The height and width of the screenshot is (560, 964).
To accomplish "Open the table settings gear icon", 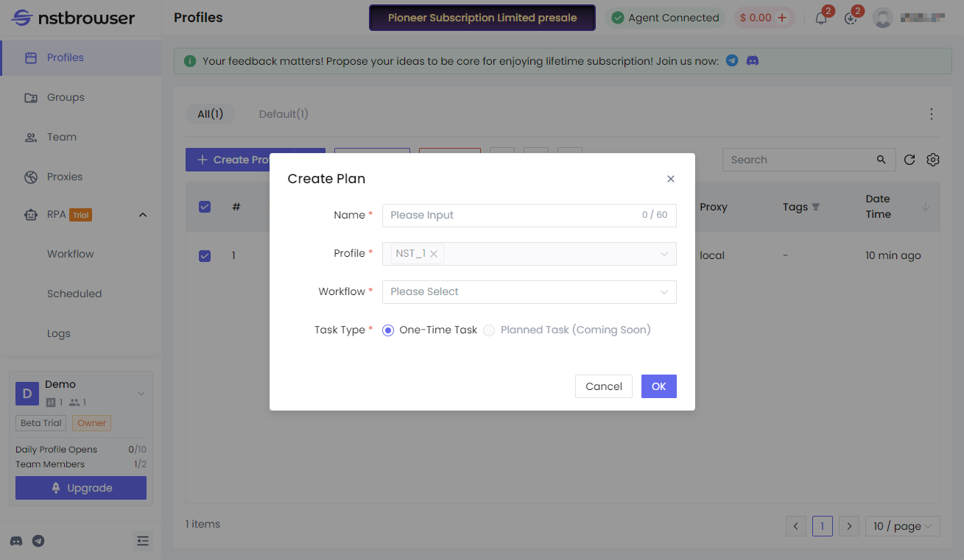I will [933, 159].
